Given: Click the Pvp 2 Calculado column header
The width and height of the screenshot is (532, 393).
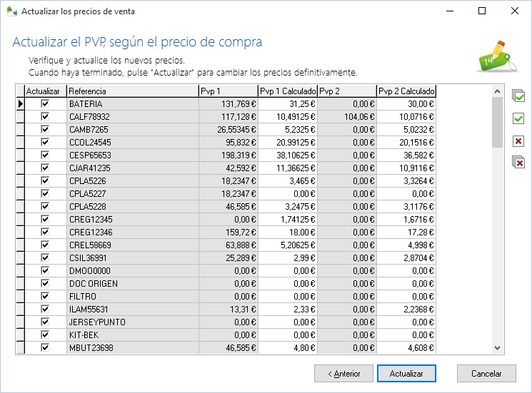Looking at the screenshot, I should pyautogui.click(x=406, y=91).
